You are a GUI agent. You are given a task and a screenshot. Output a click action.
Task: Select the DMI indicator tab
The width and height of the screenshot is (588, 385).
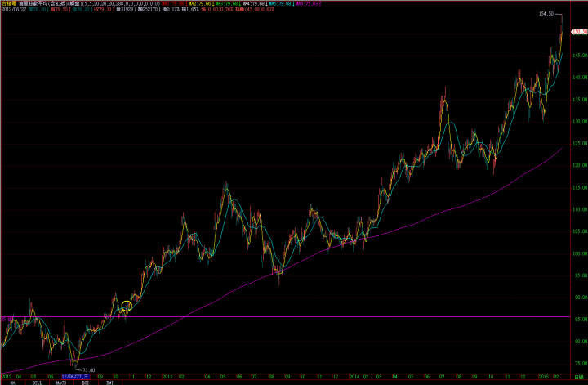coord(109,383)
